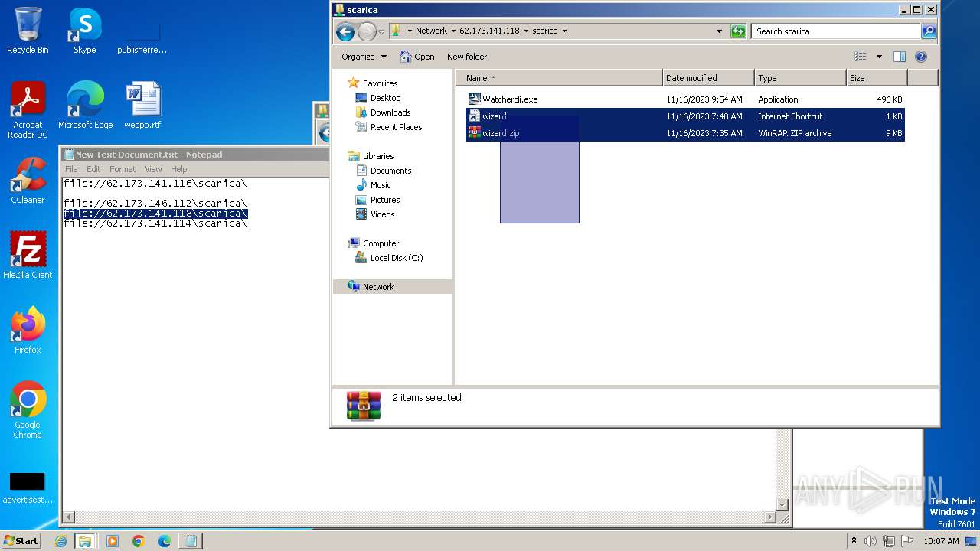The image size is (980, 551).
Task: Open Notepad Format menu
Action: click(122, 169)
